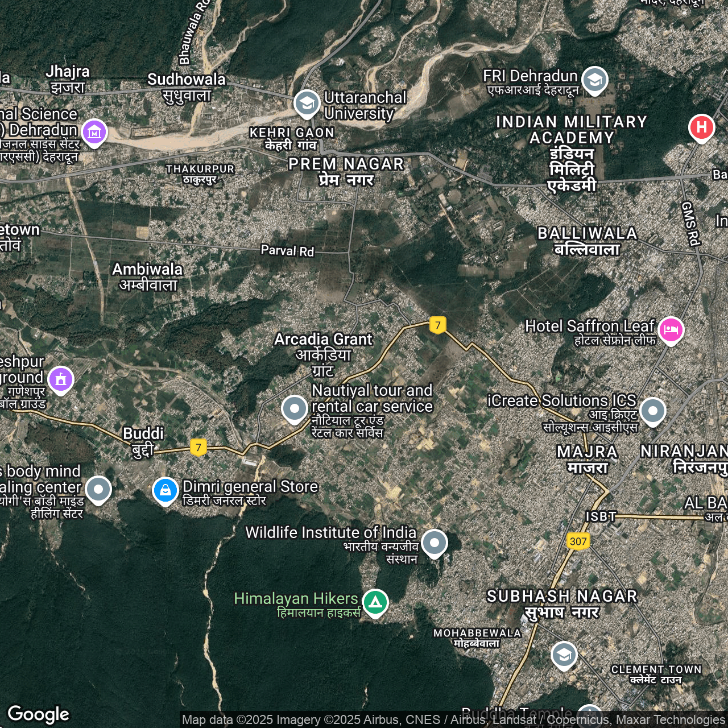Select the purple Ganeshpur ground marker
This screenshot has height=728, width=728.
(61, 379)
